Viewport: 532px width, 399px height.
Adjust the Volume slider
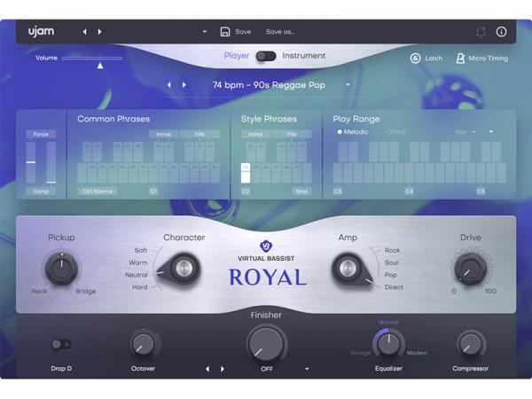tap(92, 59)
